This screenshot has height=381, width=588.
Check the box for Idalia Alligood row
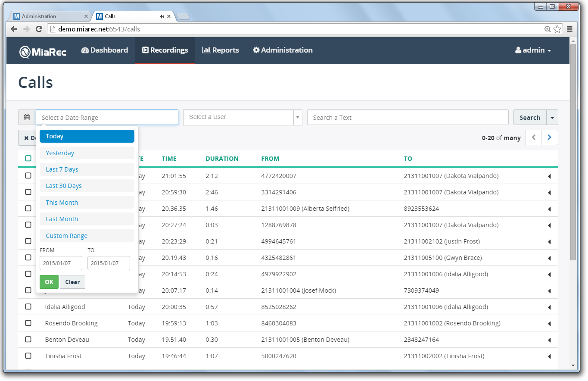(x=28, y=306)
